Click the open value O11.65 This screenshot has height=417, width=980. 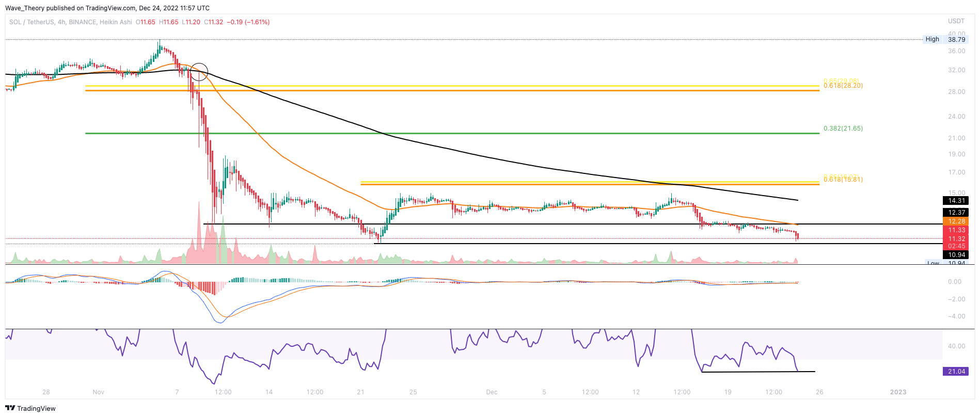point(146,22)
